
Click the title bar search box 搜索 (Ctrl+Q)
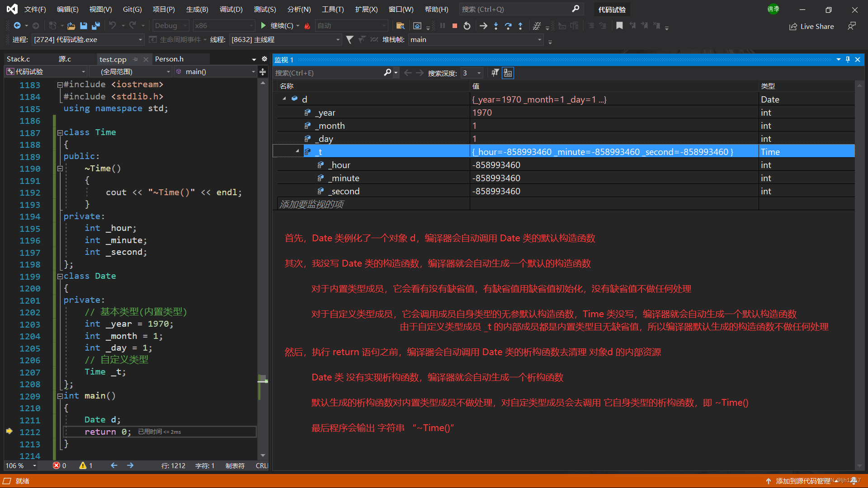pos(521,9)
